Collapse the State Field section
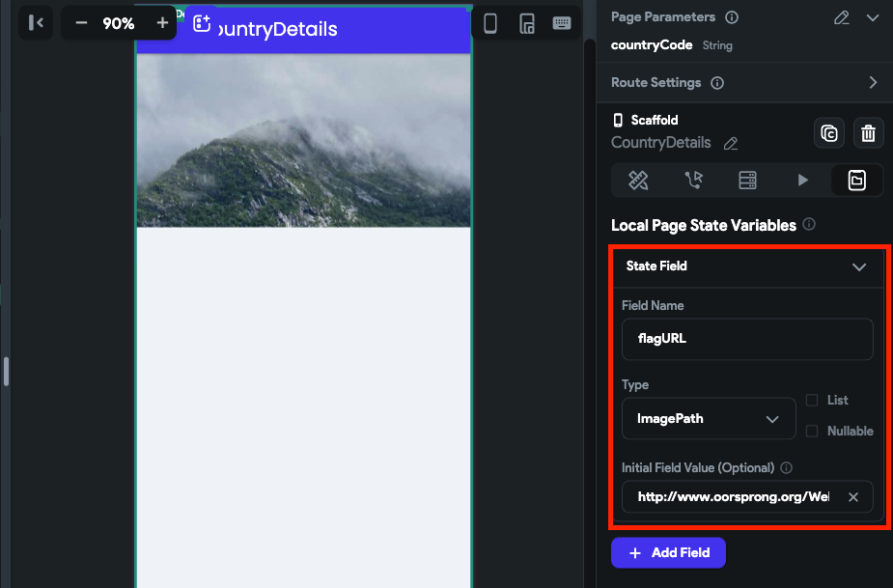Screen dimensions: 893x588 point(859,266)
